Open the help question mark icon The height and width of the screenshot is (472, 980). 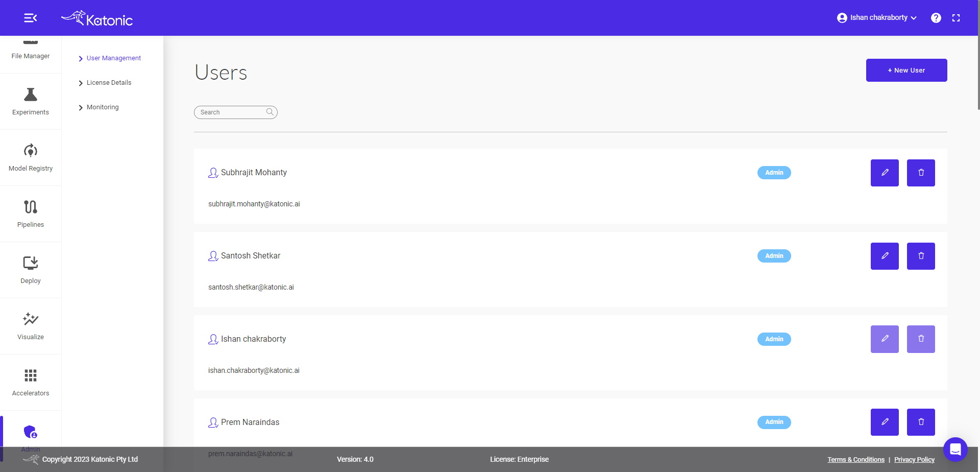[936, 18]
